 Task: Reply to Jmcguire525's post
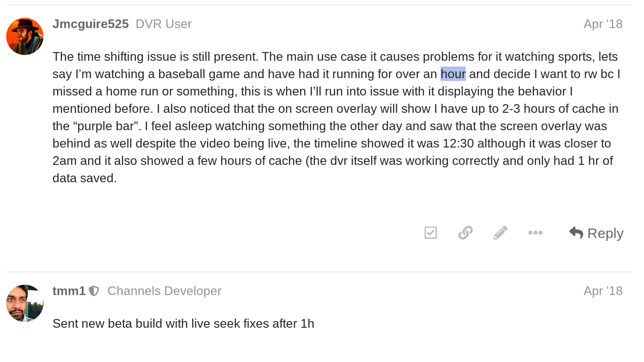pyautogui.click(x=596, y=233)
